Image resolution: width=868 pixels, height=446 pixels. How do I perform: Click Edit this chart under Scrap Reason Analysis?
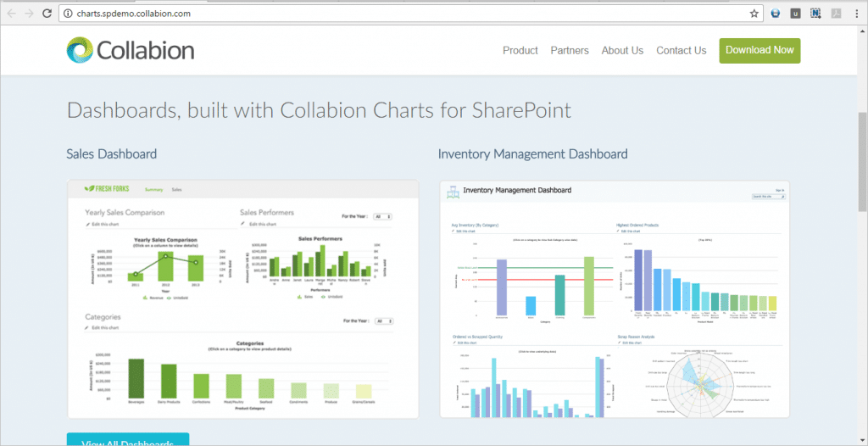632,343
